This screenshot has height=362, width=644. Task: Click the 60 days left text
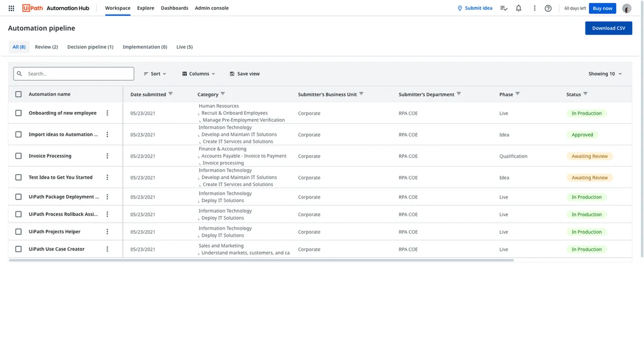pos(575,8)
